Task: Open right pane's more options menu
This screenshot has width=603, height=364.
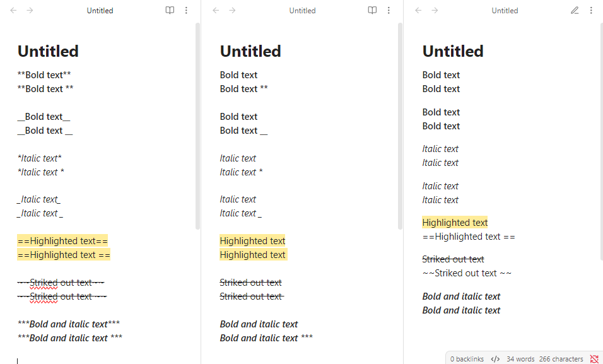Action: click(x=591, y=10)
